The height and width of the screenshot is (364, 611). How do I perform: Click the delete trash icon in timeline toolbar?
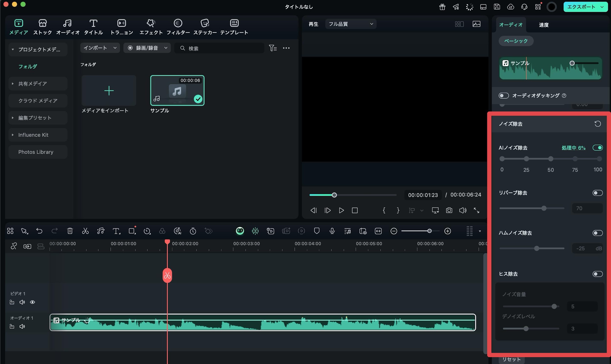coord(70,231)
